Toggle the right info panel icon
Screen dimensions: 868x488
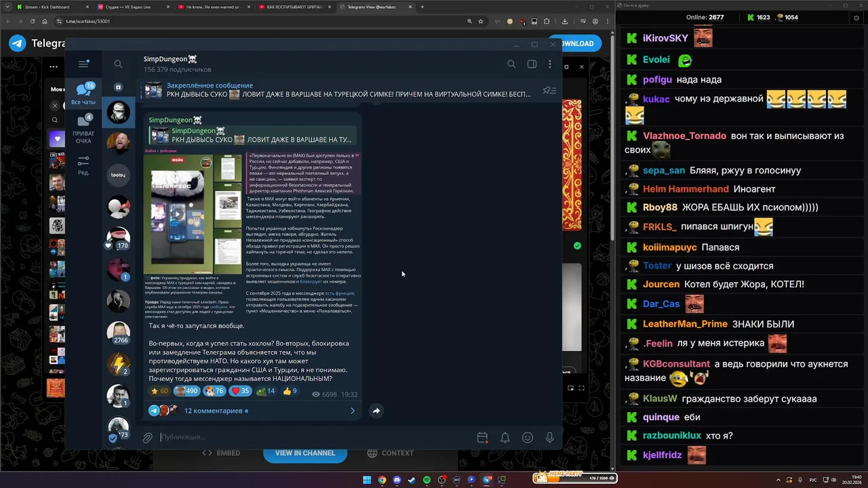coord(532,64)
